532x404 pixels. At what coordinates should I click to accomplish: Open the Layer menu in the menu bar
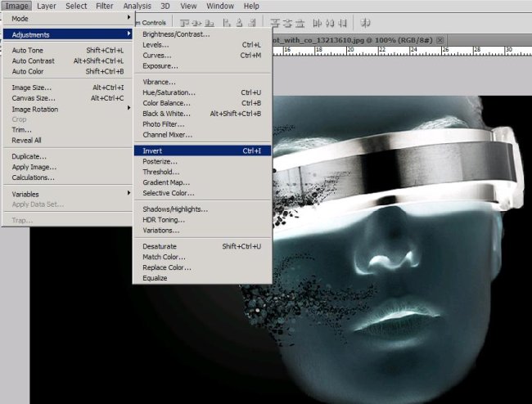[x=47, y=6]
